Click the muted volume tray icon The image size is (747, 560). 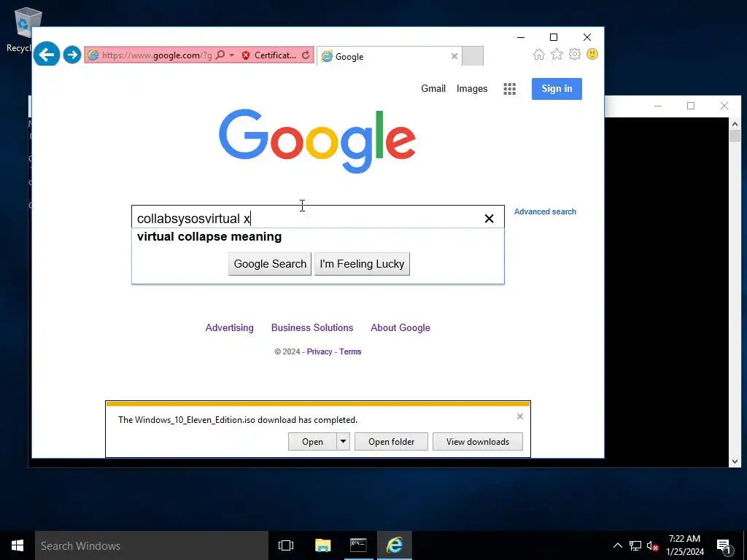tap(652, 545)
